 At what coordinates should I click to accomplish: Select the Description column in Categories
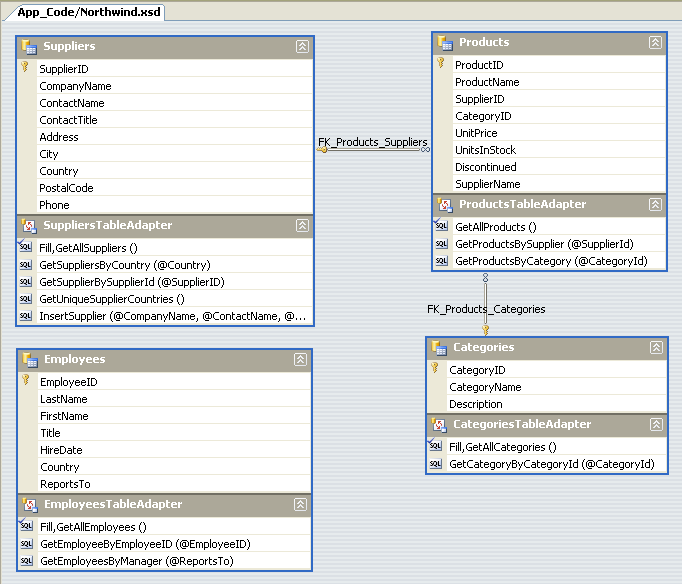(x=557, y=404)
